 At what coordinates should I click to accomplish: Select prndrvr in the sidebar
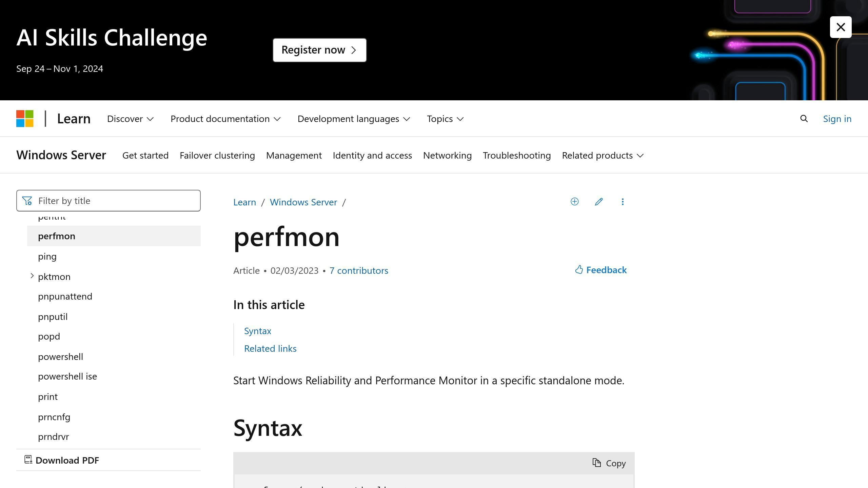click(114, 436)
